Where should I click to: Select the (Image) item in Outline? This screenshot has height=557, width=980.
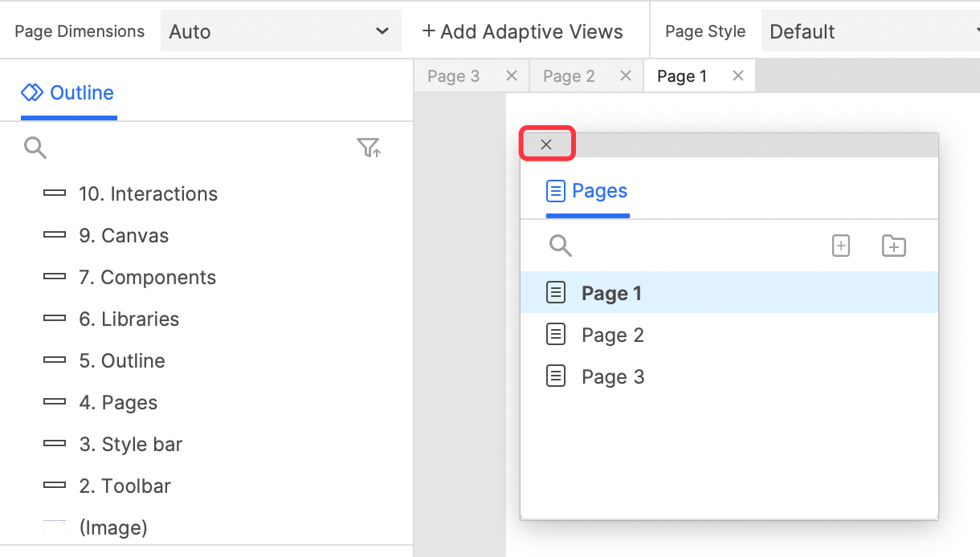pos(112,528)
